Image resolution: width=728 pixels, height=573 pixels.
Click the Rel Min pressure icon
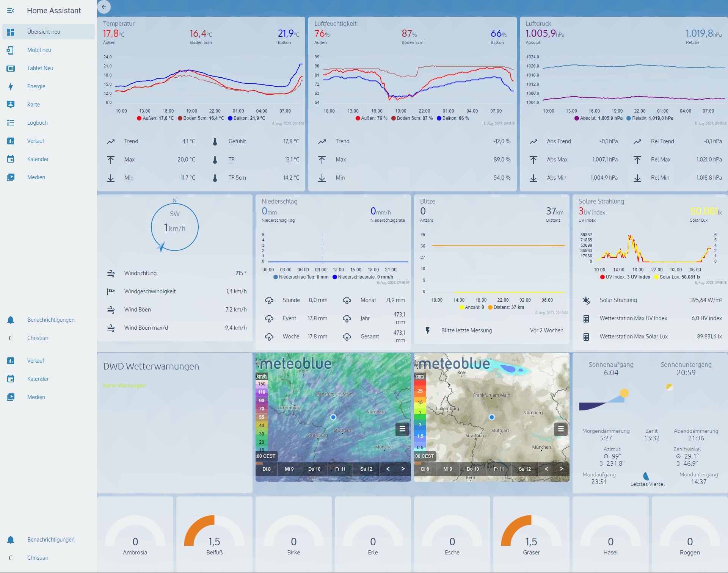tap(637, 178)
